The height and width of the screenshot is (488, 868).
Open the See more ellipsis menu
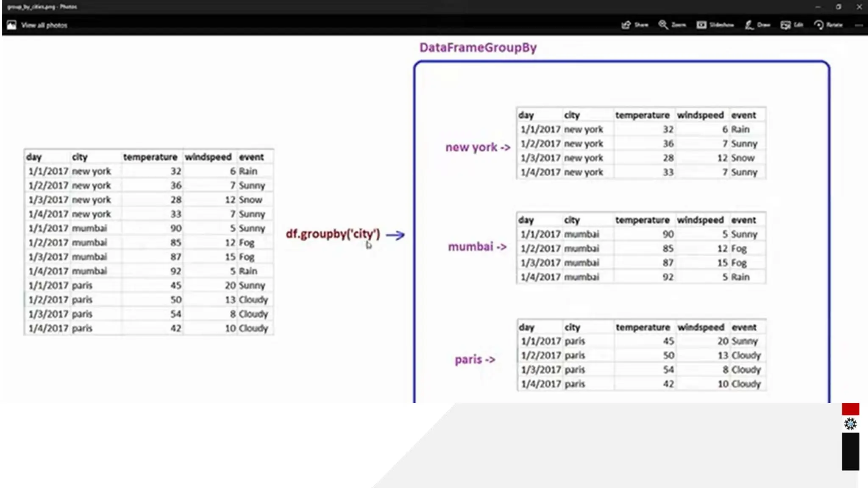[859, 25]
